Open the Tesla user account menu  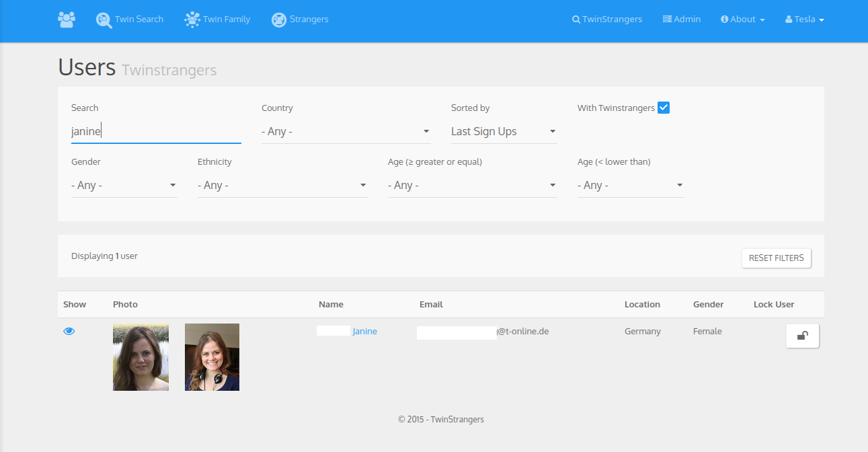(805, 20)
